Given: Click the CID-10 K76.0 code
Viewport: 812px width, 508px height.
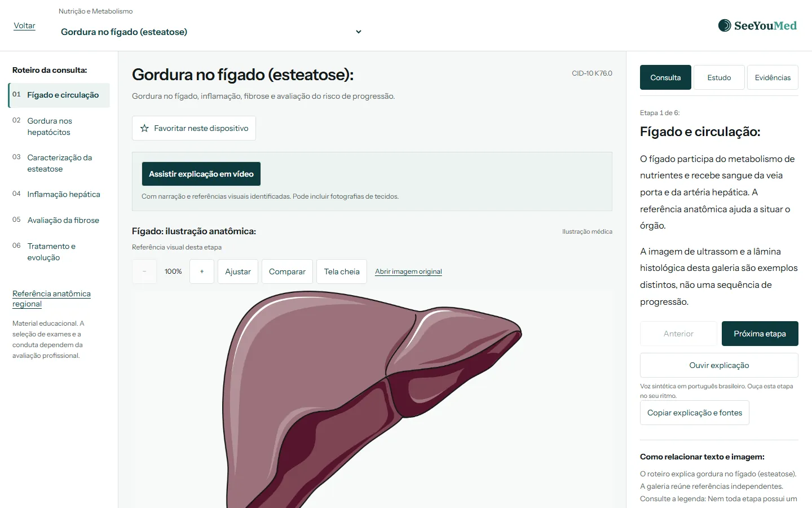Looking at the screenshot, I should [x=592, y=73].
